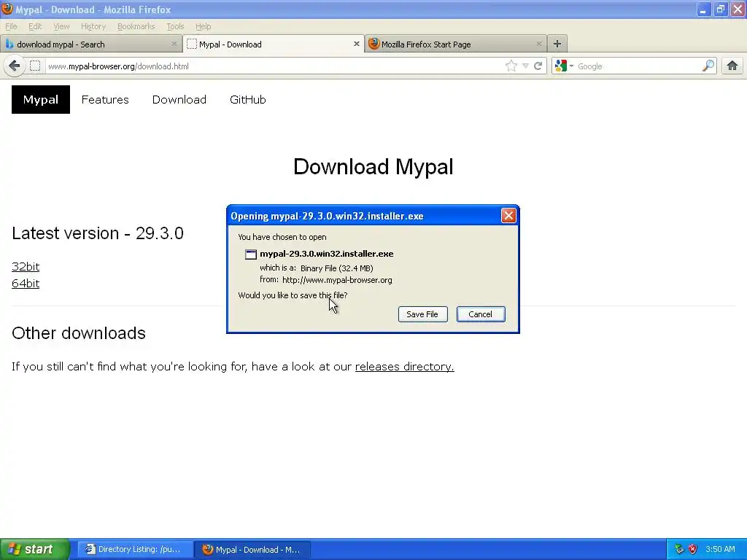Switch to Directory Listing taskbar window
Screen dimensions: 747x560
click(x=135, y=549)
